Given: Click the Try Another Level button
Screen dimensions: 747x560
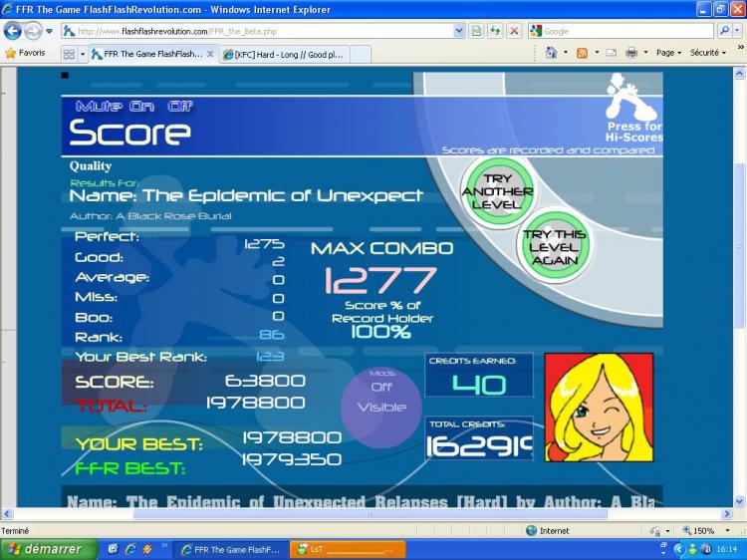Looking at the screenshot, I should click(498, 191).
